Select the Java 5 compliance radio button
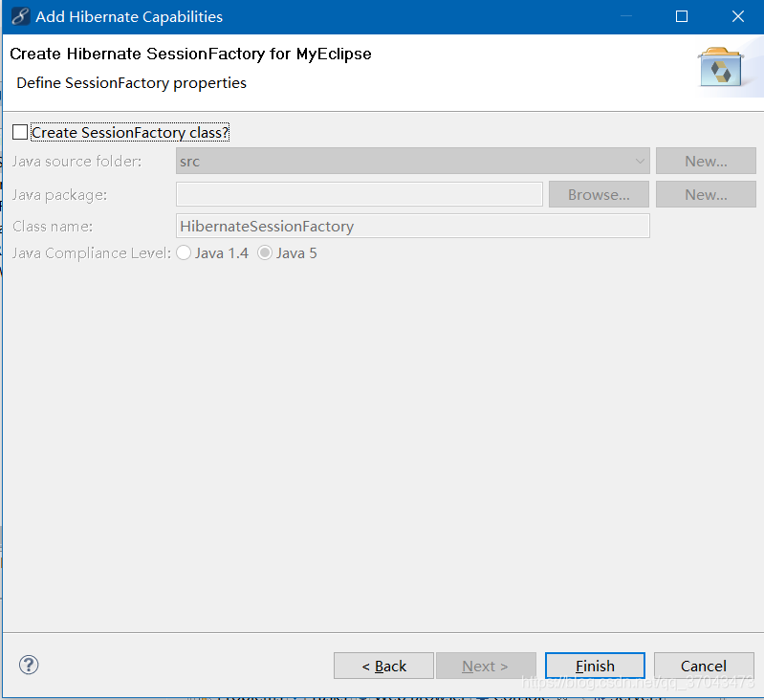The width and height of the screenshot is (764, 700). pyautogui.click(x=265, y=252)
